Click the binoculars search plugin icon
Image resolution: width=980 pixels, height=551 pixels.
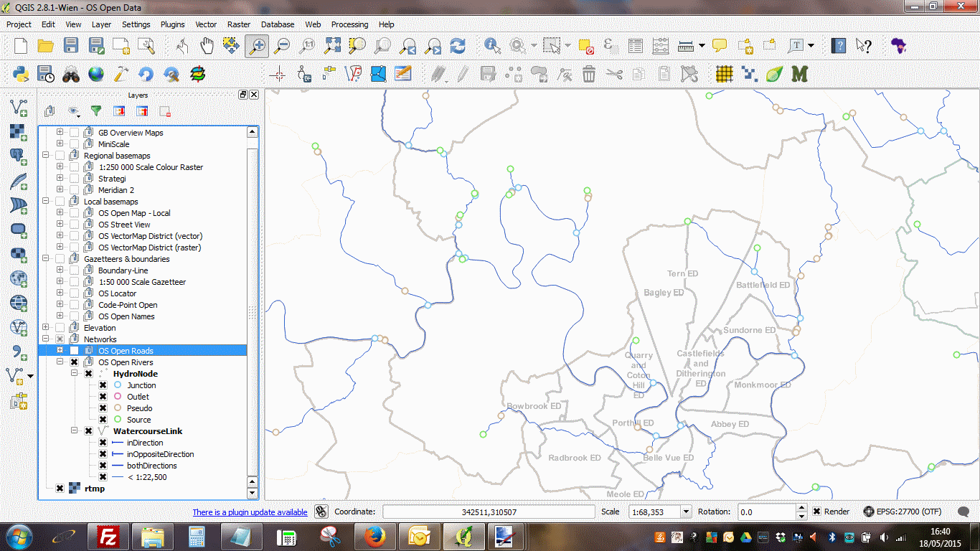[71, 73]
